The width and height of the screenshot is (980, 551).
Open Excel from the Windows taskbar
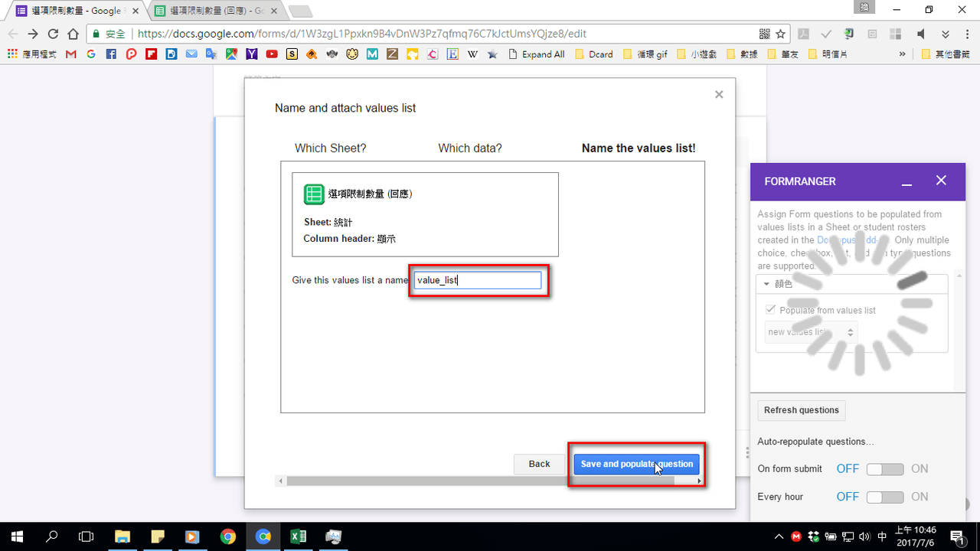coord(298,536)
